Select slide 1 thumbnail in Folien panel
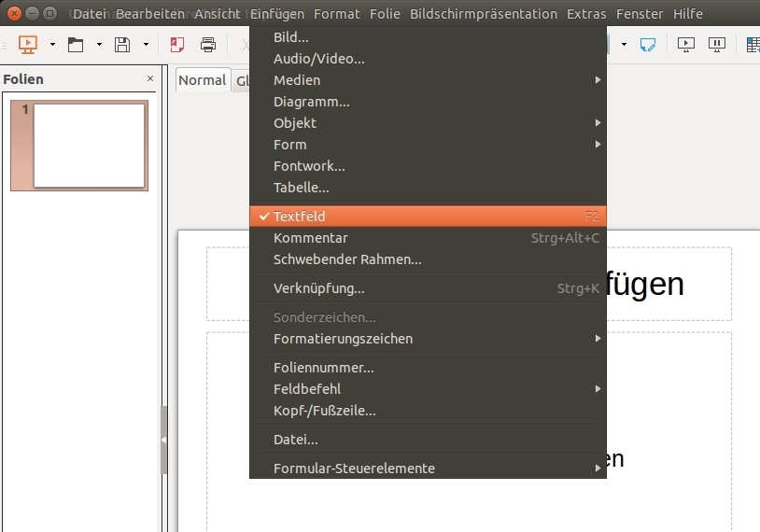Viewport: 760px width, 532px height. [x=89, y=145]
